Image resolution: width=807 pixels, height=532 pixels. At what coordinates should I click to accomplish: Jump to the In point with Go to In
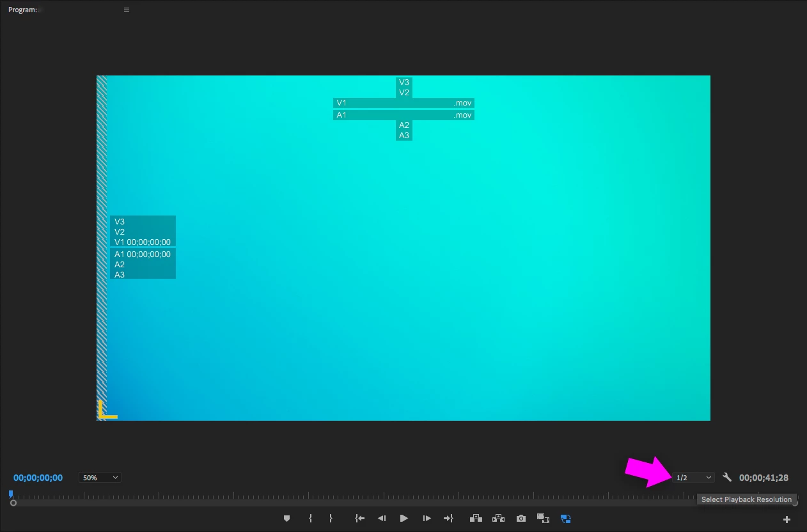point(360,519)
